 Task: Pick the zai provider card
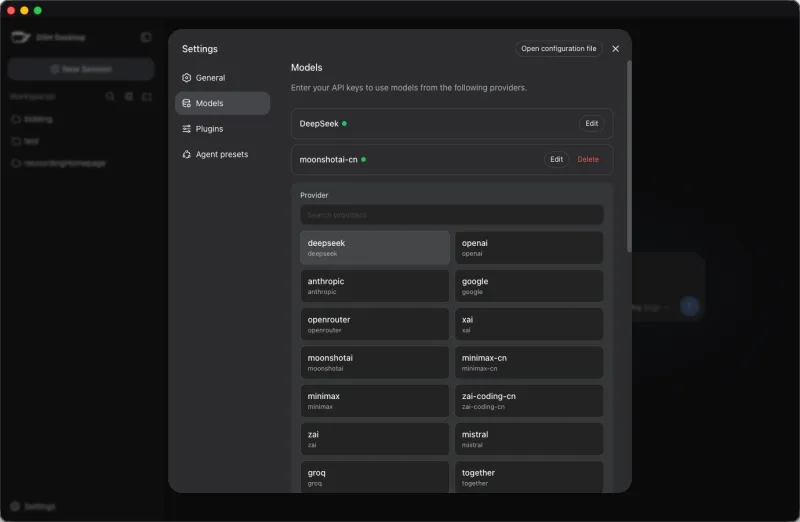point(374,439)
